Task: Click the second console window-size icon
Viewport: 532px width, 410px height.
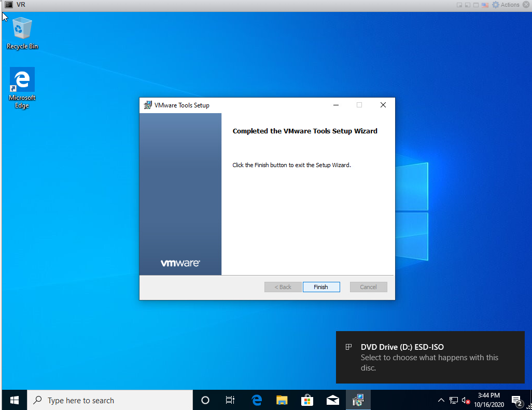Action: (x=468, y=5)
